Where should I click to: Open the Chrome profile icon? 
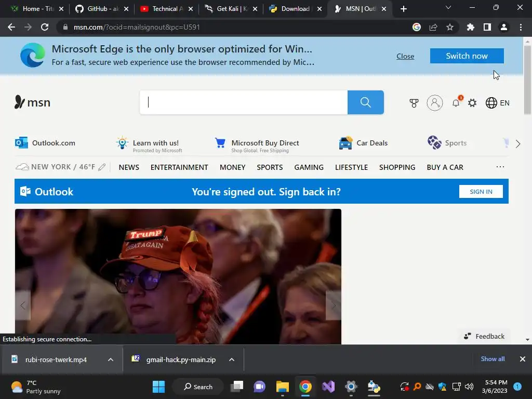[x=504, y=27]
